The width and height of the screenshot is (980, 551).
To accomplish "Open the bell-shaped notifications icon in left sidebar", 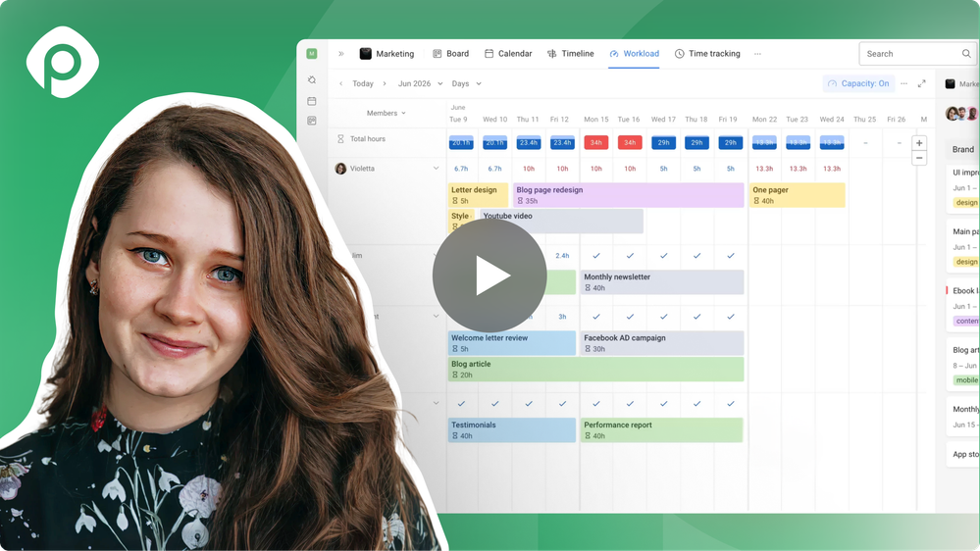I will click(x=312, y=80).
